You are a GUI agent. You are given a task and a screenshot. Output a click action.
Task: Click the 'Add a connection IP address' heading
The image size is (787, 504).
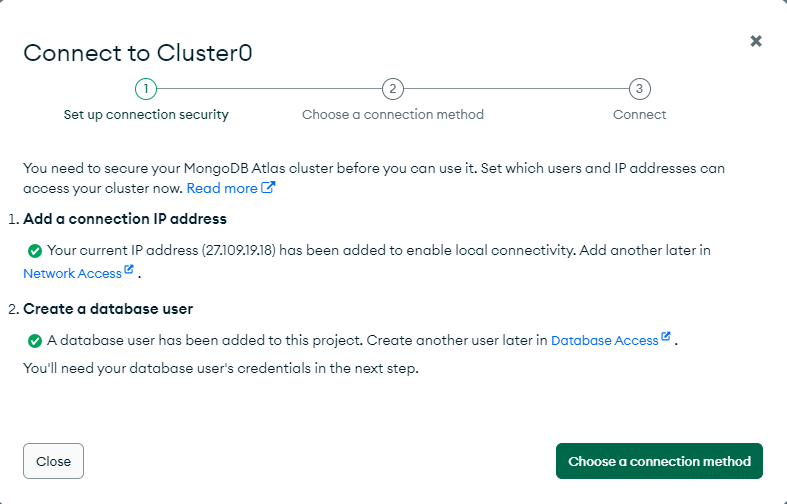(x=125, y=218)
